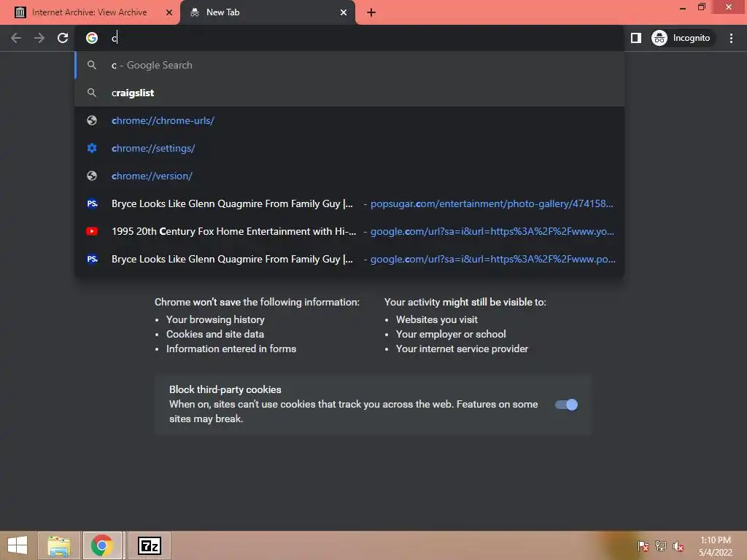Toggle Block third-party cookies switch
Image resolution: width=747 pixels, height=560 pixels.
566,405
